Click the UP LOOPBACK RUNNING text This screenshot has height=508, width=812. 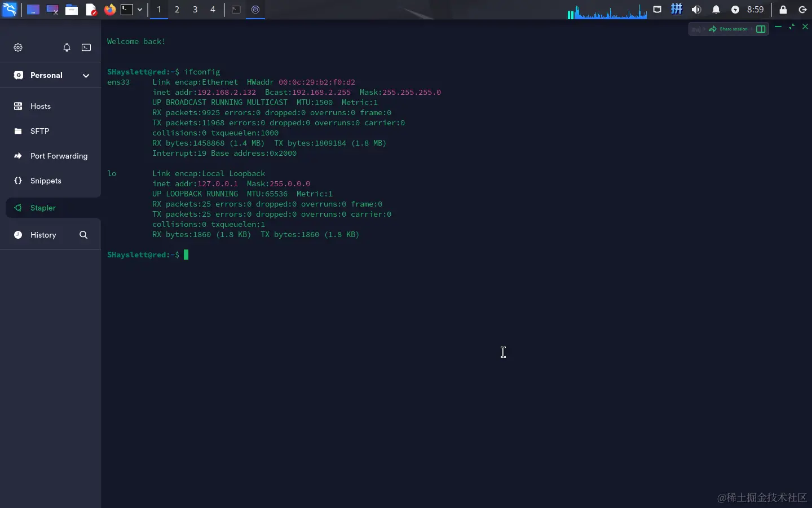coord(195,194)
